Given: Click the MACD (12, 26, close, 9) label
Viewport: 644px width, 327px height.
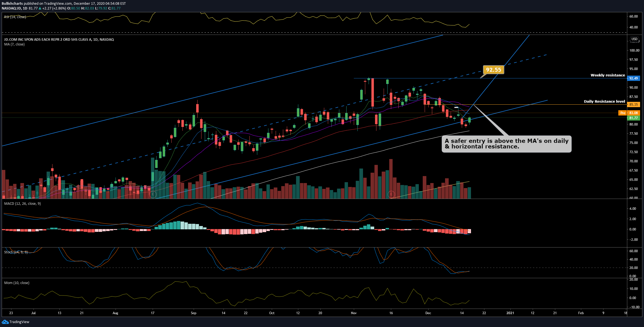Looking at the screenshot, I should 22,204.
